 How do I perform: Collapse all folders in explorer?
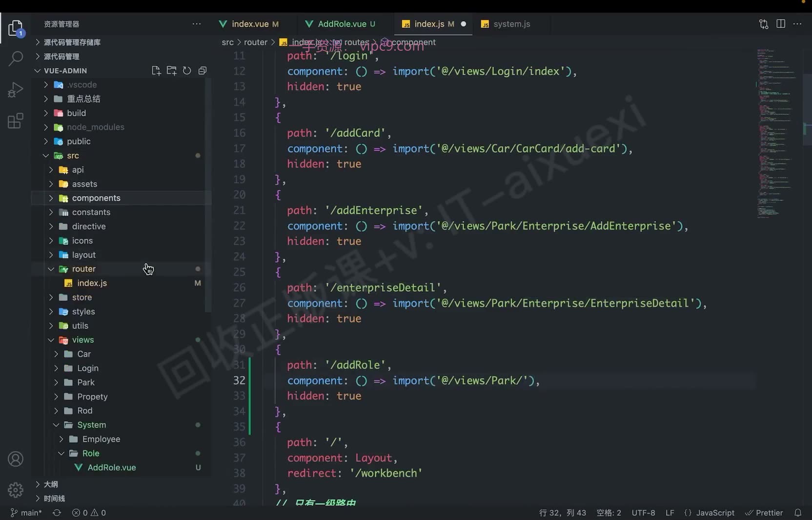pyautogui.click(x=202, y=71)
